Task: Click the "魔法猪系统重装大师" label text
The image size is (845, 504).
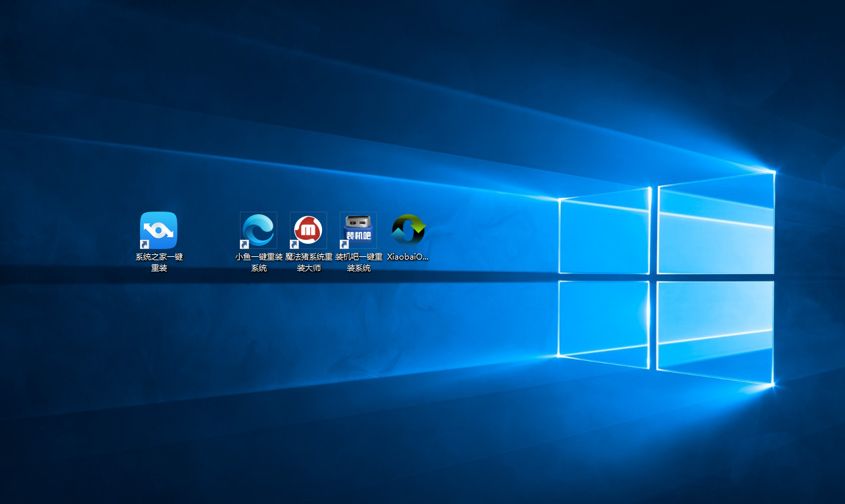Action: point(309,262)
